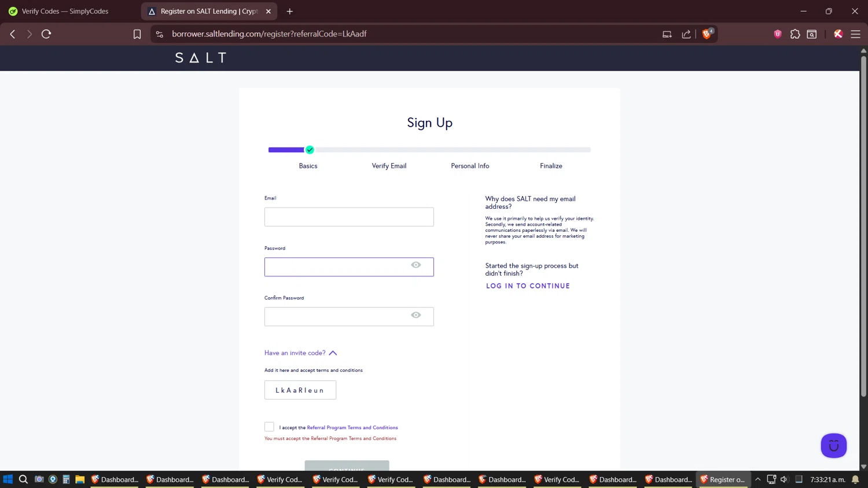
Task: Open a new browser tab
Action: coord(290,11)
